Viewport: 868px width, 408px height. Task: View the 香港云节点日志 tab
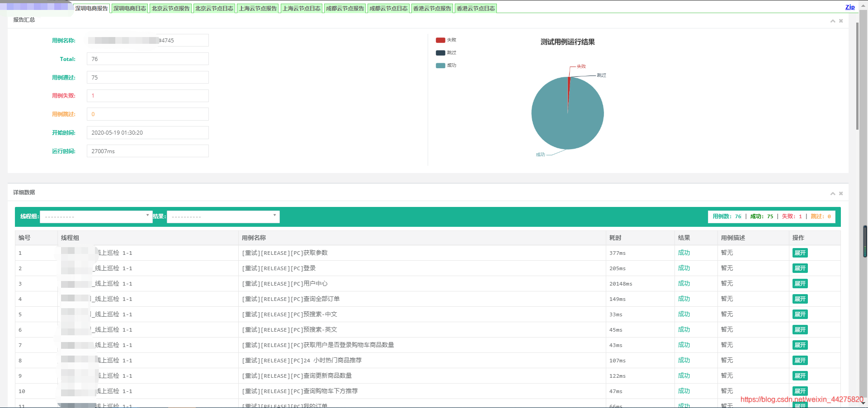[x=476, y=8]
